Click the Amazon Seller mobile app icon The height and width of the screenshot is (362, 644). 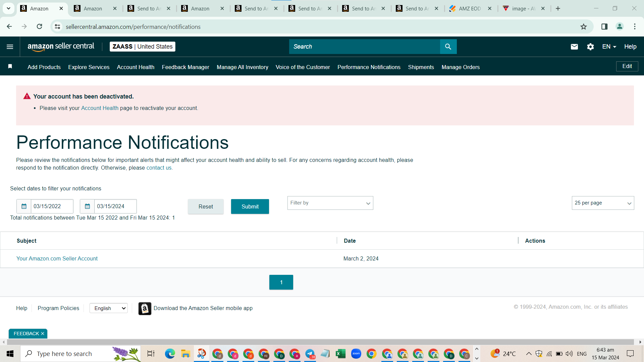click(145, 308)
